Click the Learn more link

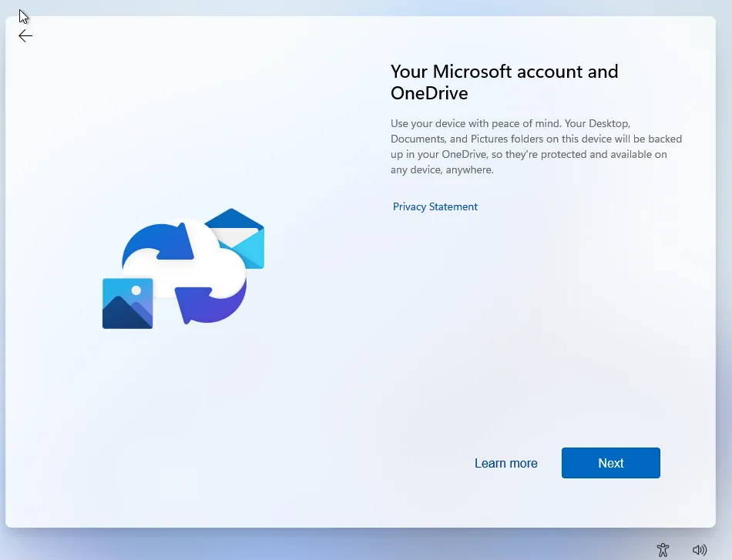[505, 463]
